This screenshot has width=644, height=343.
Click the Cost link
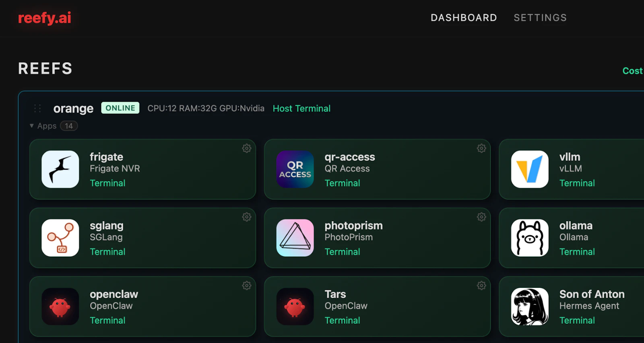(633, 71)
